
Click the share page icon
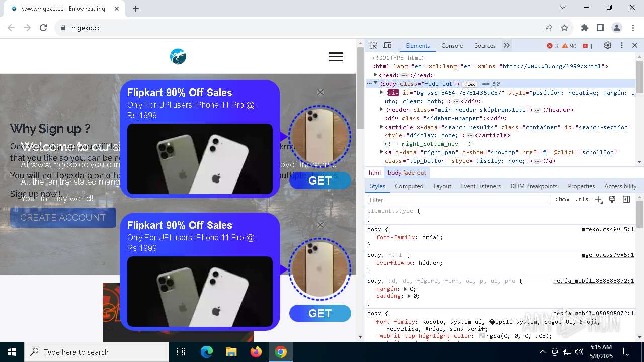[548, 28]
